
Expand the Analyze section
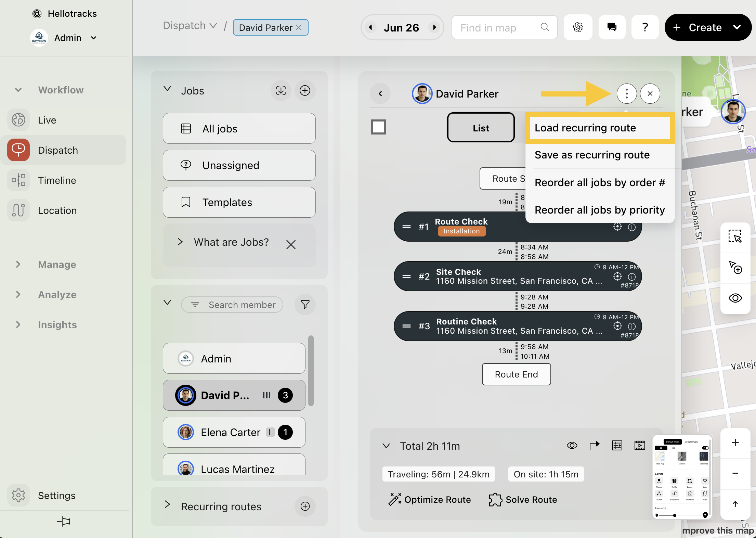[18, 295]
